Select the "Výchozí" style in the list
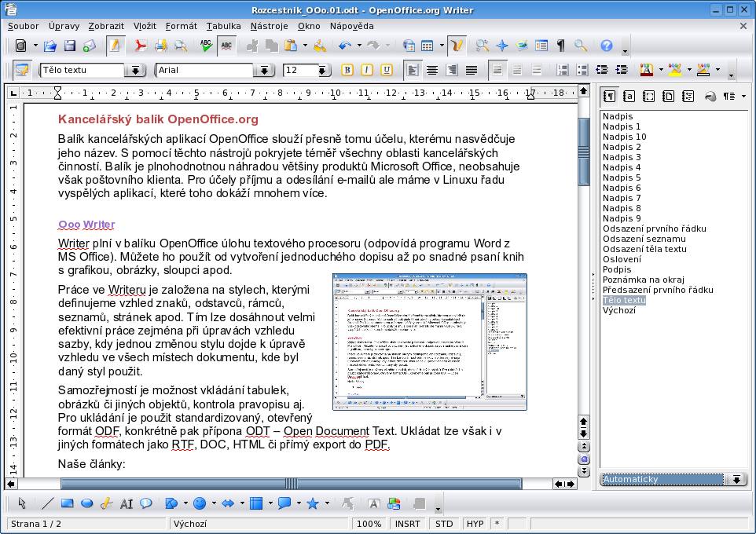This screenshot has width=756, height=534. point(619,310)
